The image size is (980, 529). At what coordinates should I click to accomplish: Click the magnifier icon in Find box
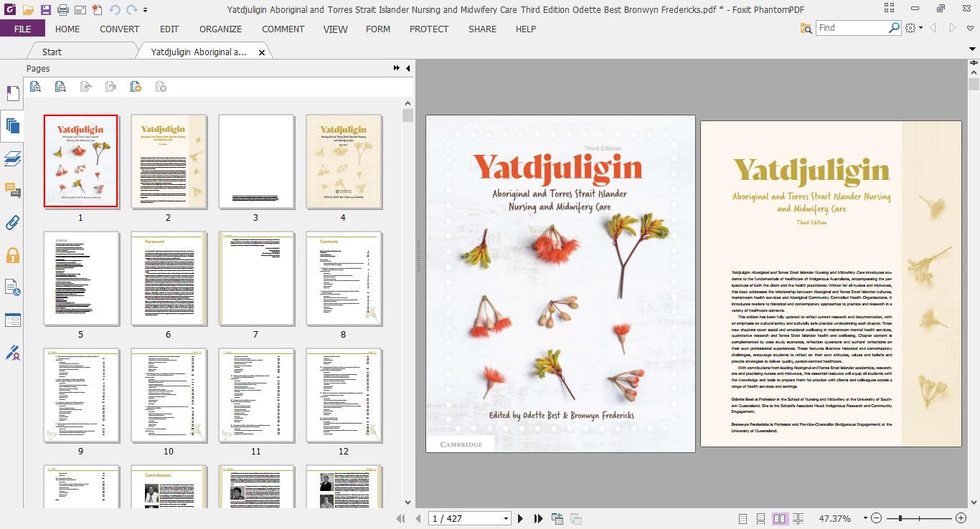click(x=894, y=27)
